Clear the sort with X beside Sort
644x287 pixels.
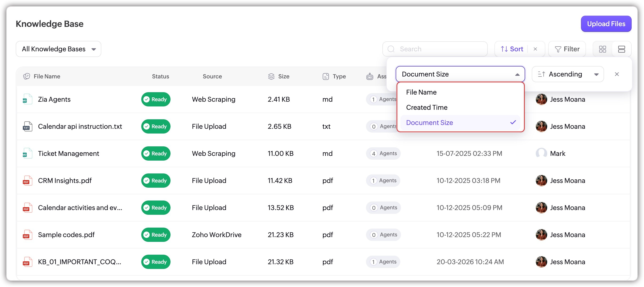pyautogui.click(x=535, y=49)
